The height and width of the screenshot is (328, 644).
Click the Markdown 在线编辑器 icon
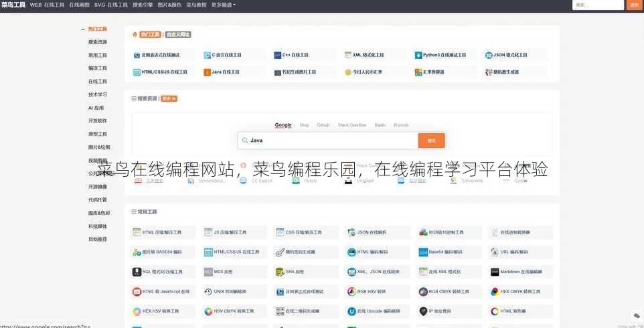click(x=495, y=272)
